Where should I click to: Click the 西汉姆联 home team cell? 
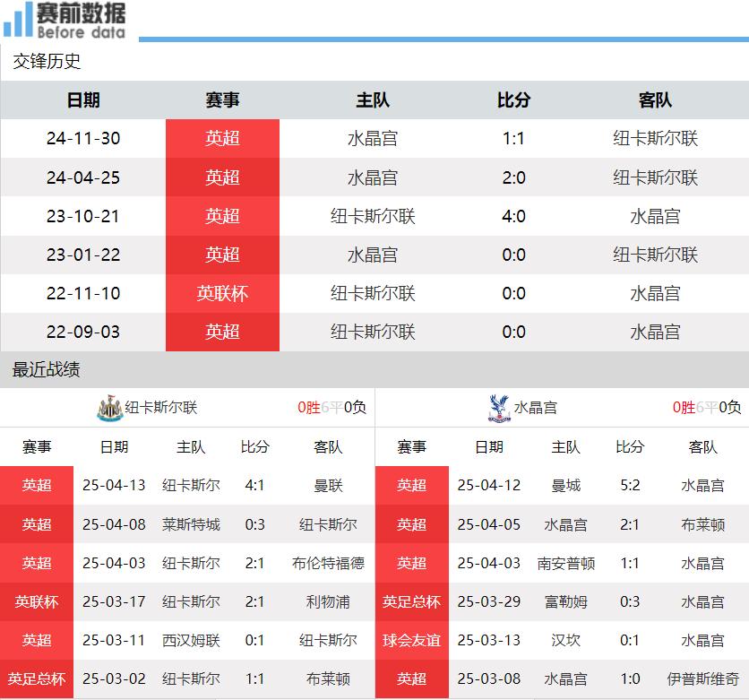pyautogui.click(x=191, y=640)
